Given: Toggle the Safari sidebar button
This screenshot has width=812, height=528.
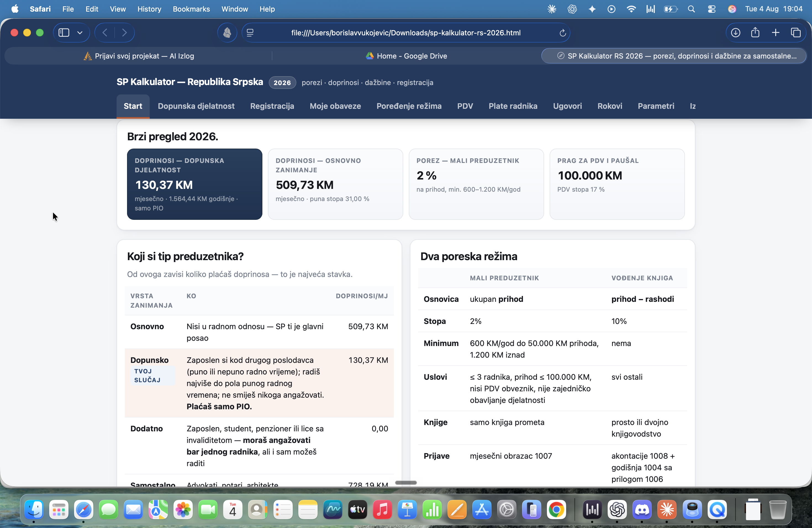Looking at the screenshot, I should tap(64, 33).
